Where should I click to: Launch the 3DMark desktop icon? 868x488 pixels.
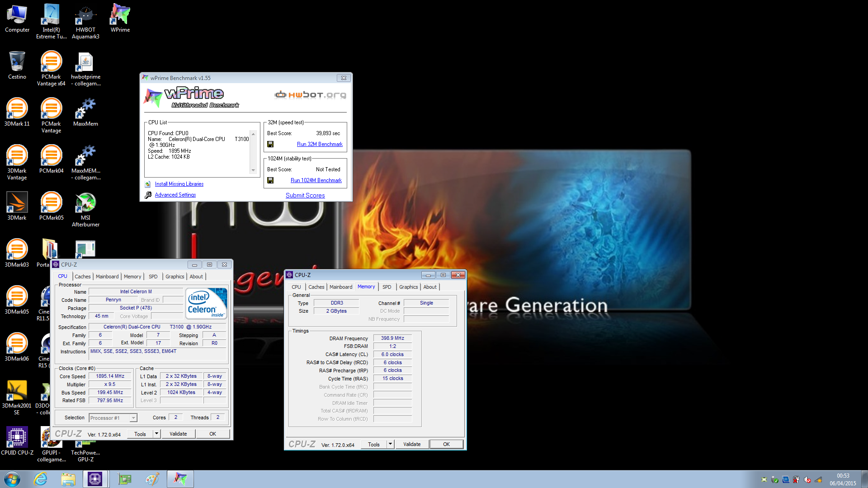(x=17, y=206)
